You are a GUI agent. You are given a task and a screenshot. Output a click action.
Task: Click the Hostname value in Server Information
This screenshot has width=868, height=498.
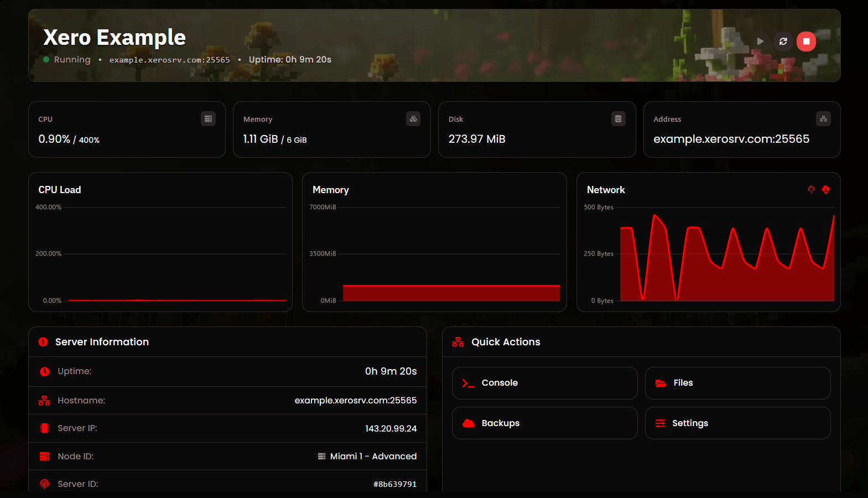pyautogui.click(x=356, y=401)
